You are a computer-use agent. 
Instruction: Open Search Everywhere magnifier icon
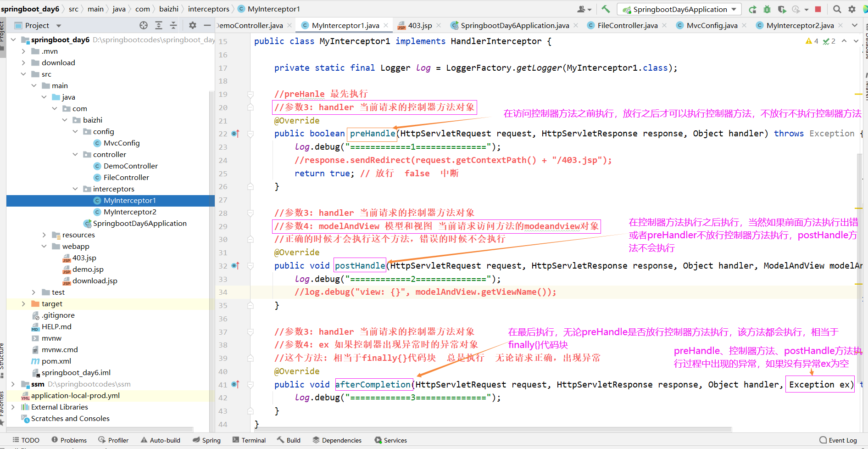(837, 9)
